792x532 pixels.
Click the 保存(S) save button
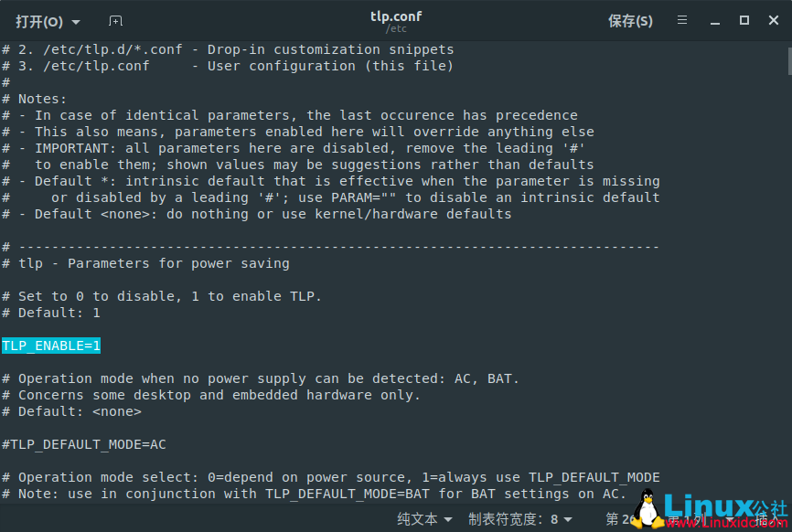point(629,20)
